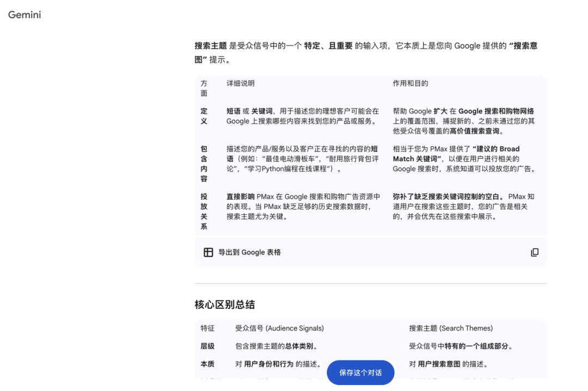Click the 搜索主题 (Search Themes) column header
The image size is (588, 391).
click(x=450, y=328)
